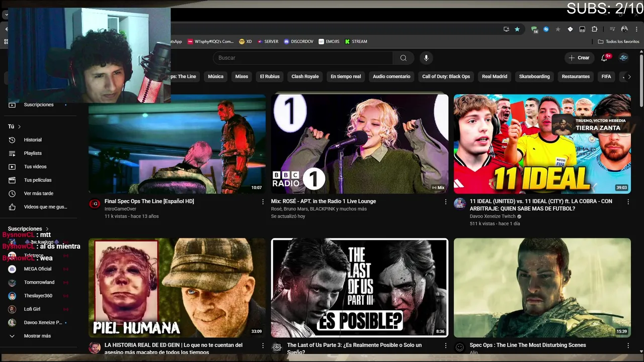Bookmark page with the star icon
This screenshot has width=644, height=362.
click(x=517, y=29)
